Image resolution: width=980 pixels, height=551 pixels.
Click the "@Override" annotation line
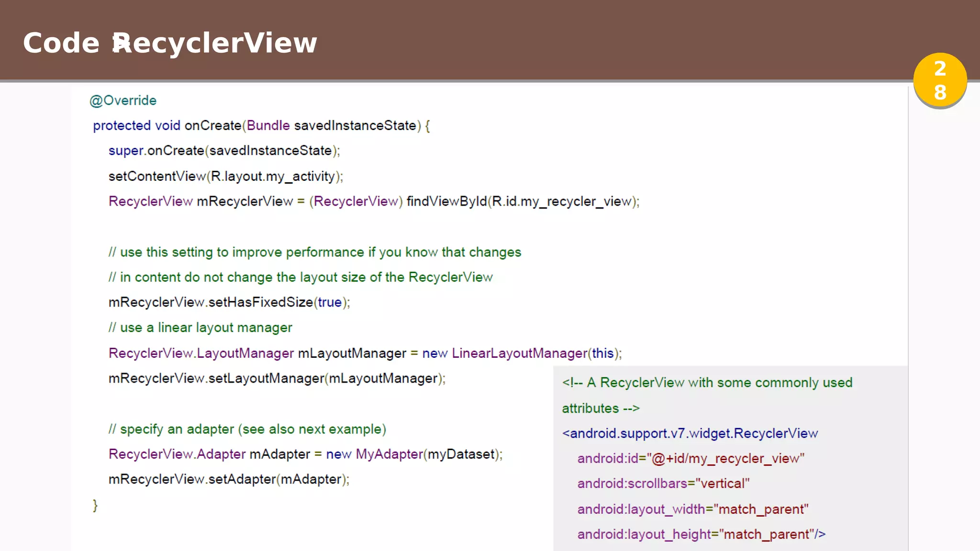click(x=123, y=100)
